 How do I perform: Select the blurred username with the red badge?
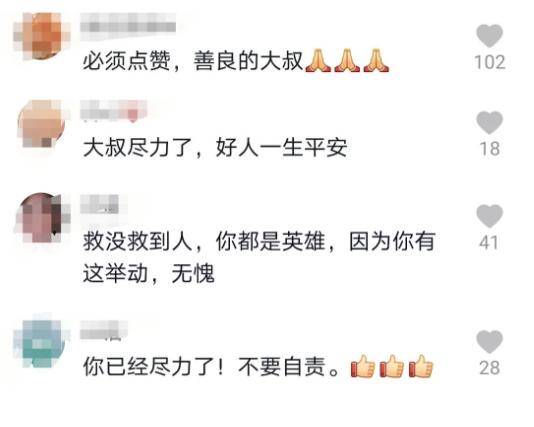(x=114, y=111)
